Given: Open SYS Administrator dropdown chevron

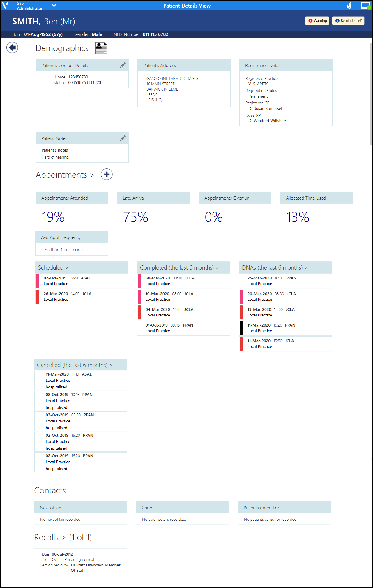Looking at the screenshot, I should (x=54, y=6).
